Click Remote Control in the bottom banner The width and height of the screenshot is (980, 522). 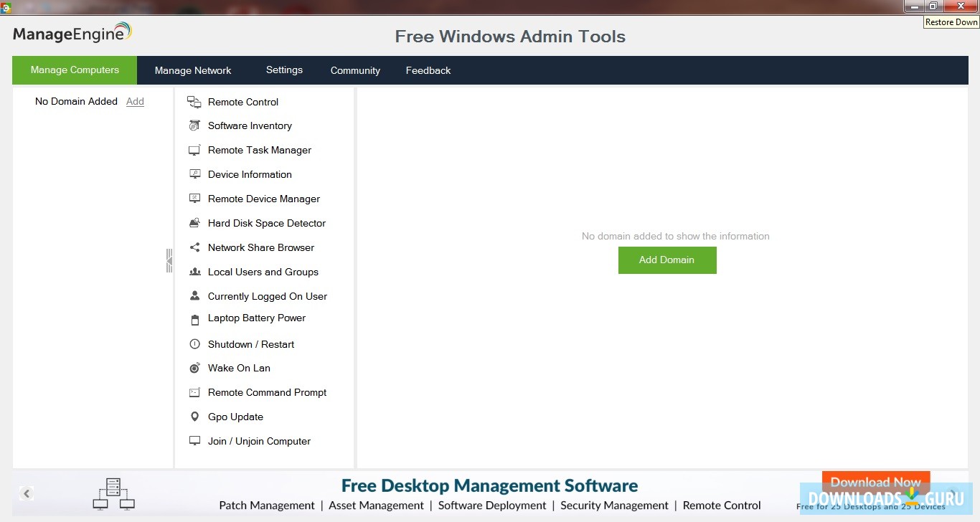[x=722, y=506]
